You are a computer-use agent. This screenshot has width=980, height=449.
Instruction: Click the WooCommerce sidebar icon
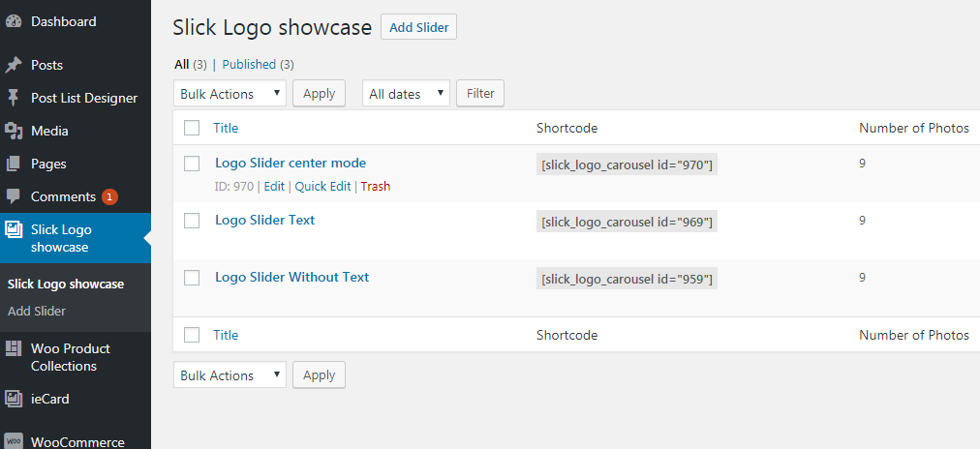[x=14, y=442]
